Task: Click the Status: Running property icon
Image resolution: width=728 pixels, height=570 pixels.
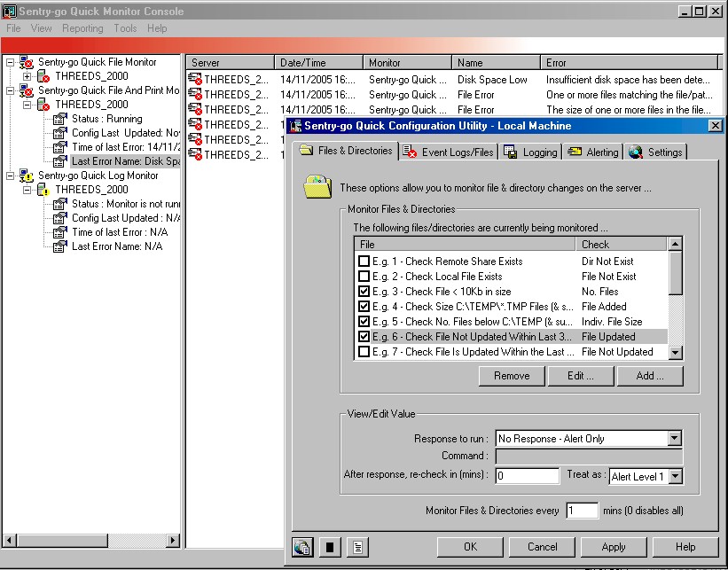Action: [x=60, y=119]
